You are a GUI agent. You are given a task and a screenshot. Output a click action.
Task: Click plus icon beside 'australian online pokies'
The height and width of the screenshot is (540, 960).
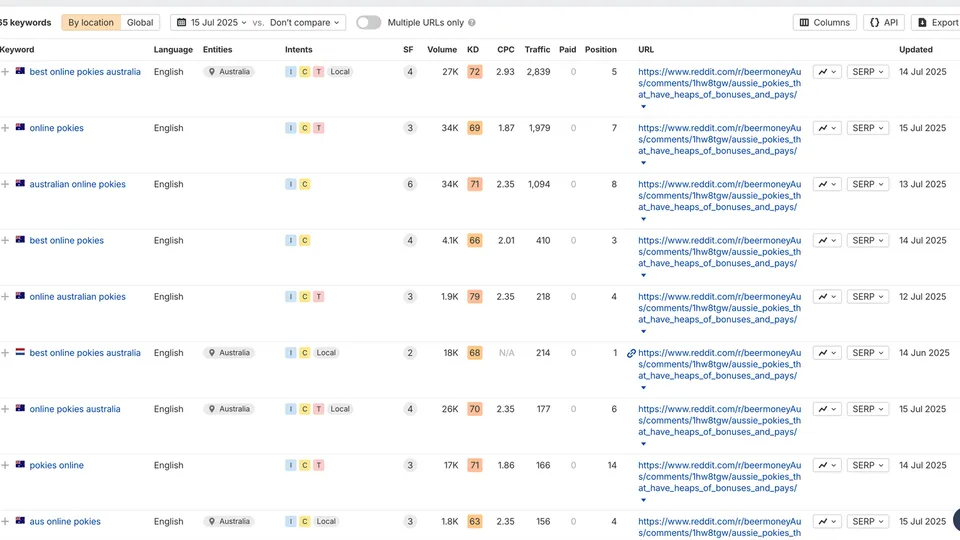tap(5, 184)
